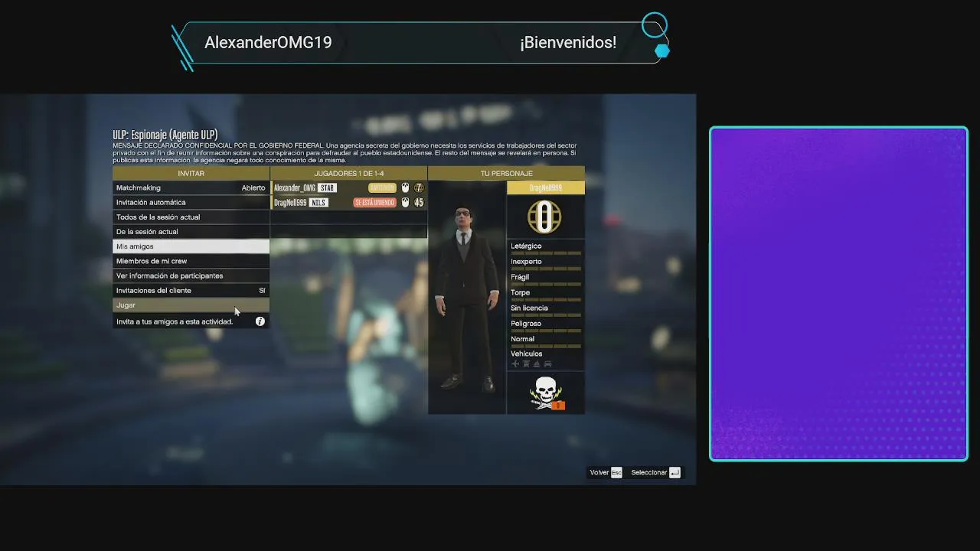The image size is (980, 551).
Task: Click Invita a tus amigos hint text
Action: (x=175, y=321)
